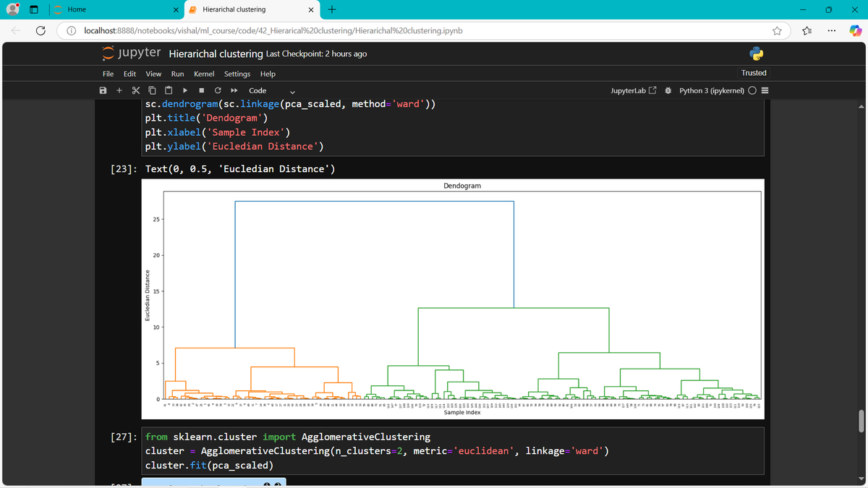868x488 pixels.
Task: Open notebook in JupyterLab
Action: 634,90
